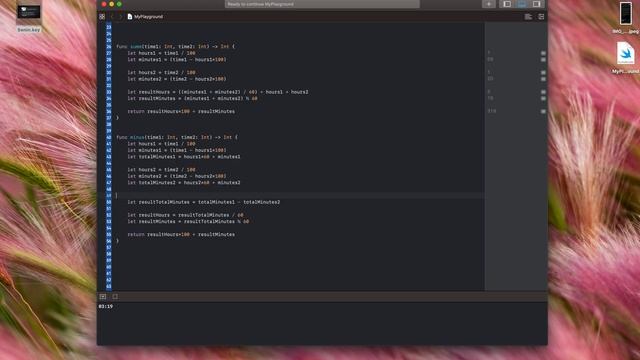Select the console output 03:19
Viewport: 640px width, 360px height.
click(106, 306)
